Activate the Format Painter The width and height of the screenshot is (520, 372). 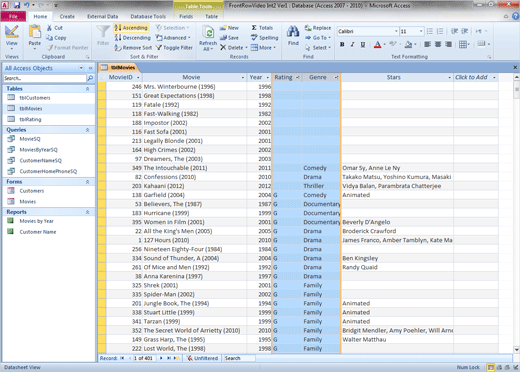[68, 48]
